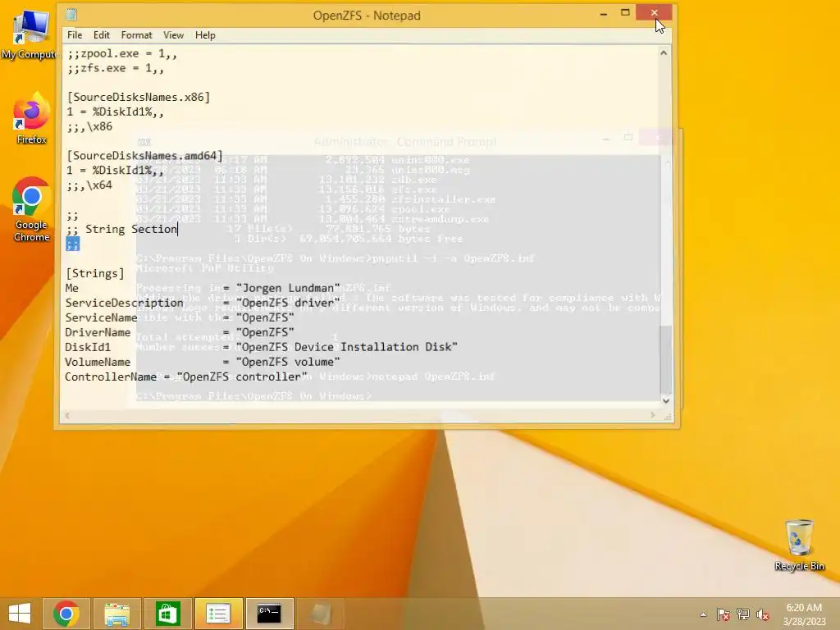Viewport: 840px width, 630px height.
Task: Open File Explorer from the taskbar
Action: [116, 614]
